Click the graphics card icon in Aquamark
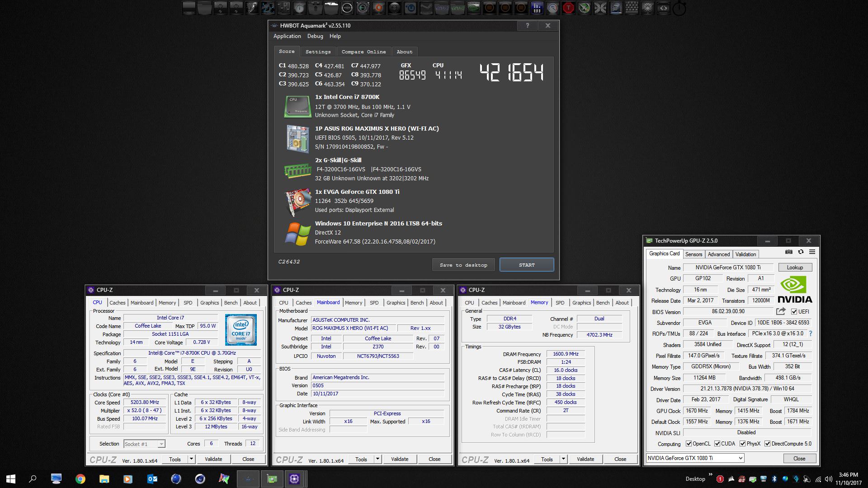This screenshot has width=868, height=488. coord(297,202)
